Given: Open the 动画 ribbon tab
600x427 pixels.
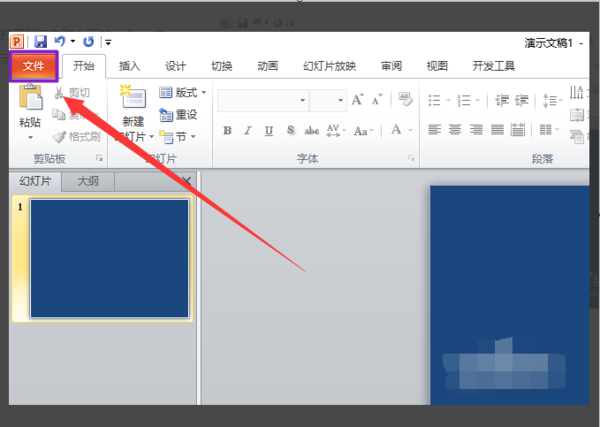Looking at the screenshot, I should click(x=267, y=66).
